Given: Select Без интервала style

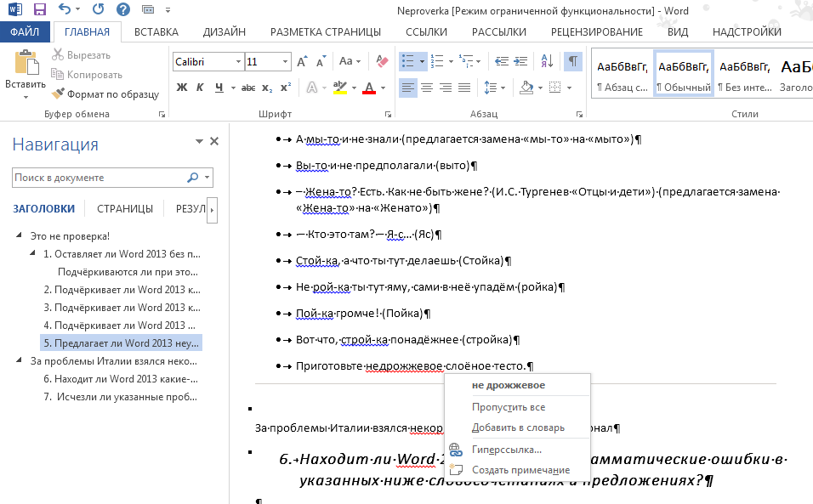Looking at the screenshot, I should (745, 74).
